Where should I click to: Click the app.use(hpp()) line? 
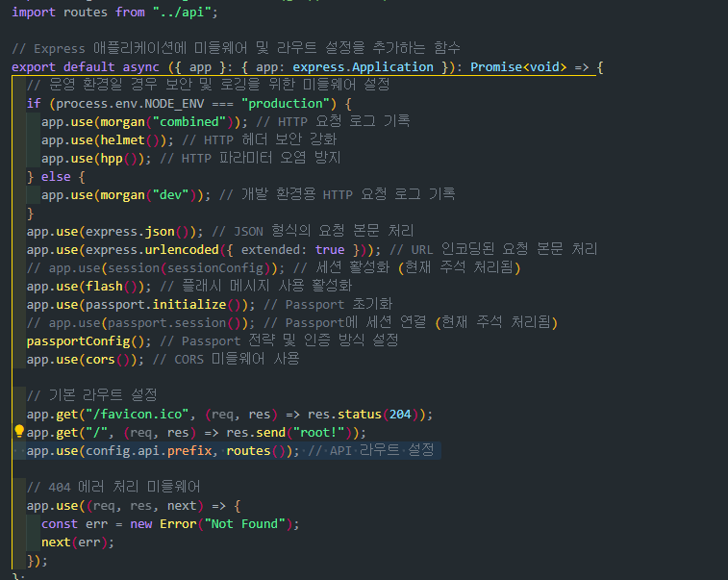point(190,159)
